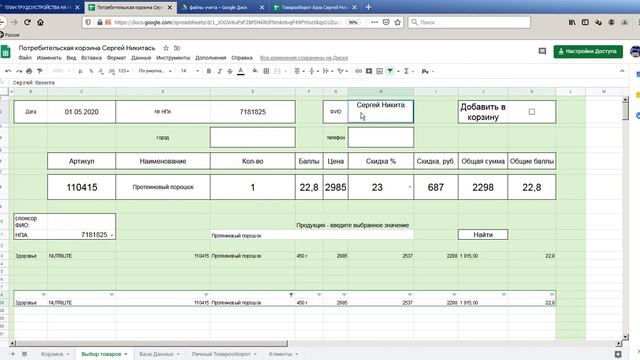Collapse the toolbar with the chevron
The width and height of the screenshot is (640, 360).
coord(622,71)
